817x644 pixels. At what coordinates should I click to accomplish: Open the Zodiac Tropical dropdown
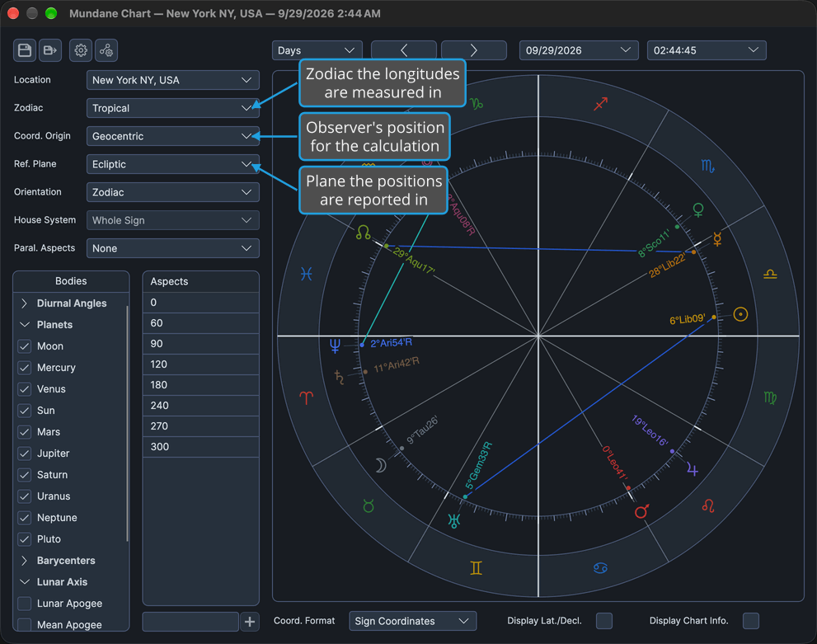173,108
